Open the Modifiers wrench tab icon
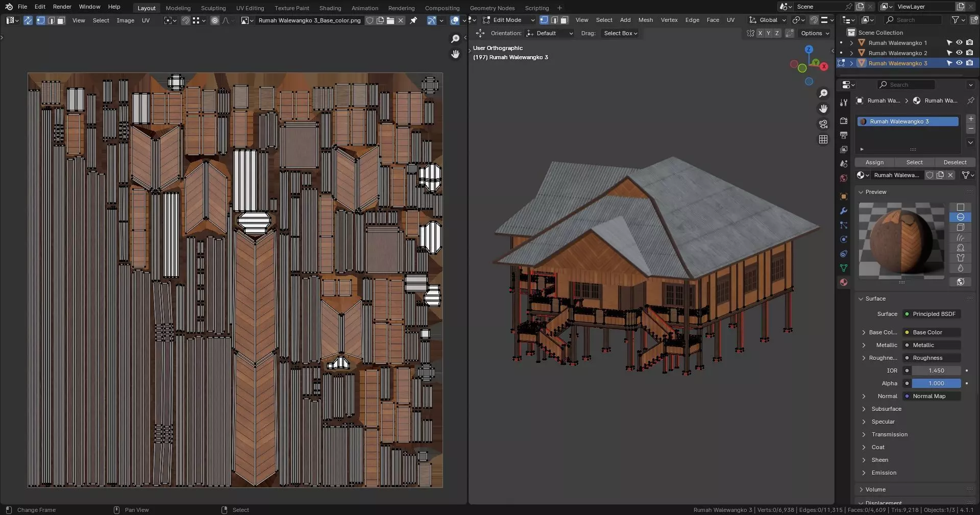This screenshot has height=515, width=980. pos(844,211)
